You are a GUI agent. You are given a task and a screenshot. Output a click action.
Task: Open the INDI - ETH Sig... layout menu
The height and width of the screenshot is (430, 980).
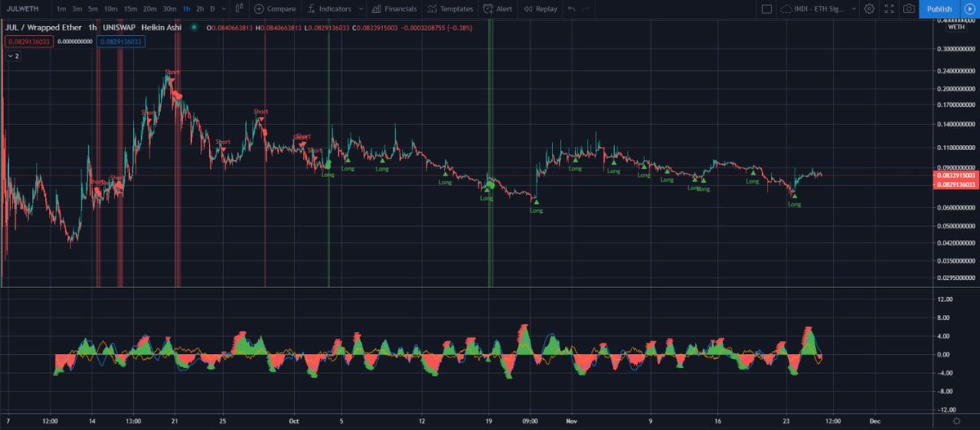point(819,9)
